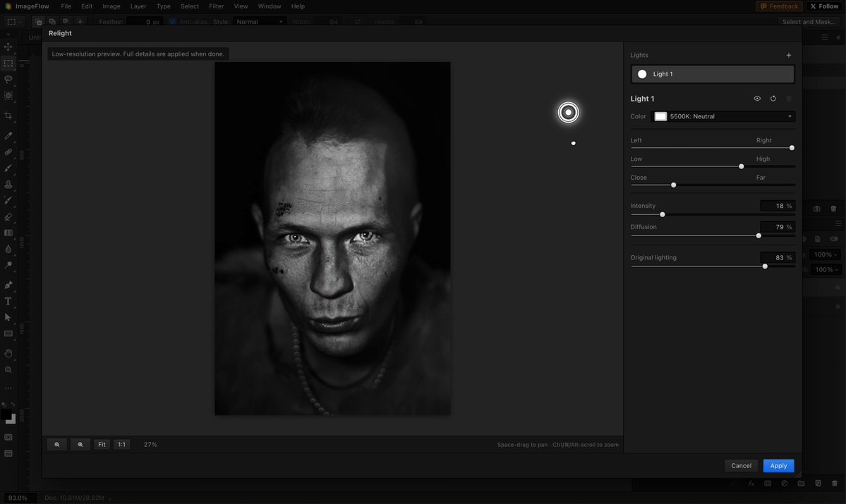Click the Intensity 18 % value field
The image size is (846, 504).
click(x=777, y=206)
